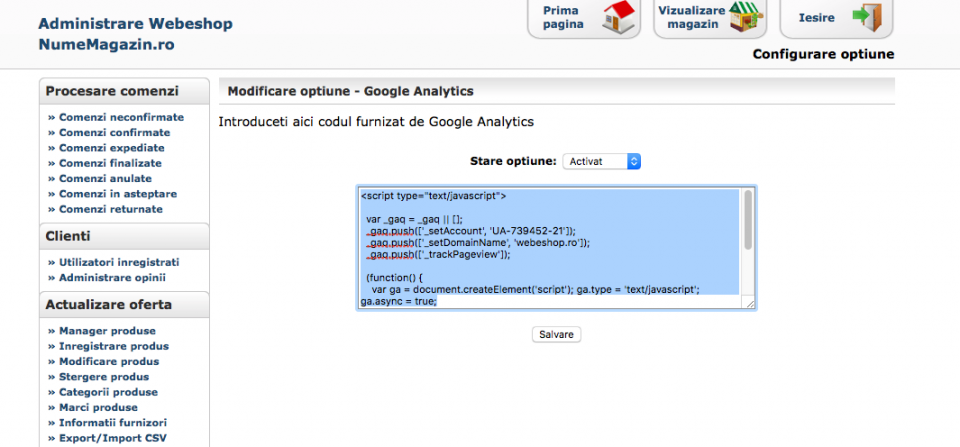Click the exit door icon on Iesire
The width and height of the screenshot is (960, 447).
pyautogui.click(x=865, y=17)
